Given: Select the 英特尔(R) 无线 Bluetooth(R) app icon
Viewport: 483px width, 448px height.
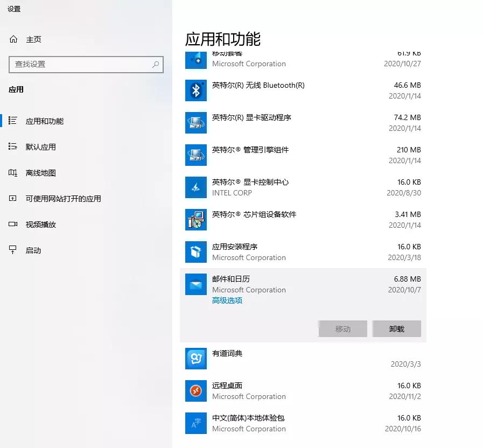Looking at the screenshot, I should 195,90.
